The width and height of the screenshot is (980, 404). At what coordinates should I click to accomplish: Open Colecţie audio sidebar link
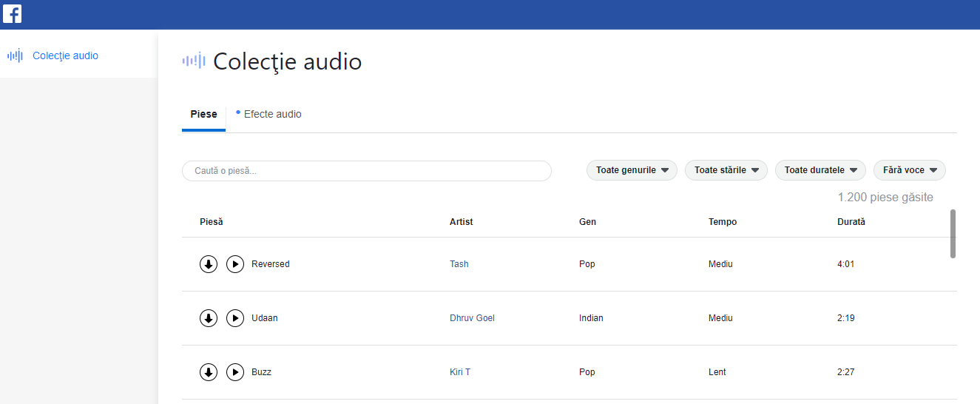coord(65,55)
